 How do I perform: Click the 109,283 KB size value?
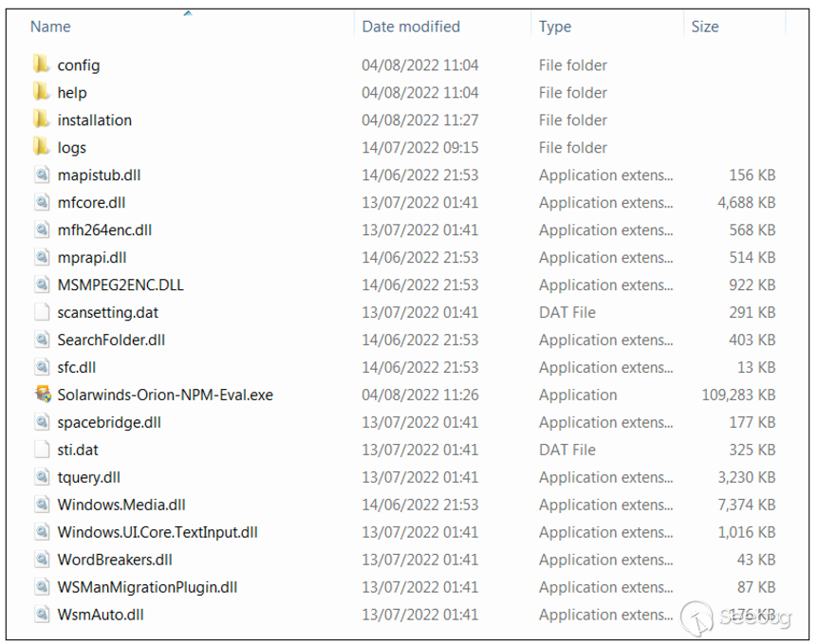point(738,395)
